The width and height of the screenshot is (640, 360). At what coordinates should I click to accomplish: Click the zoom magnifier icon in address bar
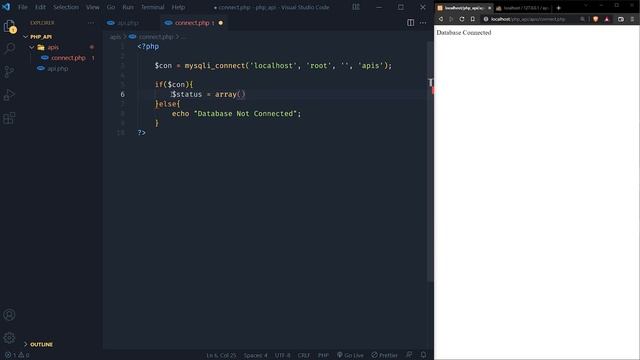coord(582,19)
